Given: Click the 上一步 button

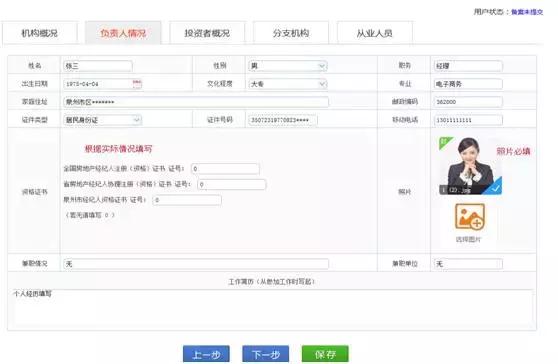Looking at the screenshot, I should tap(206, 354).
